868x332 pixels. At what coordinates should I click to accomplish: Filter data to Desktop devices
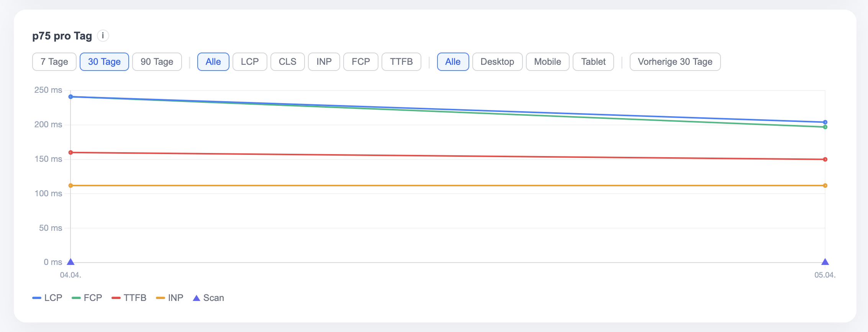(497, 62)
